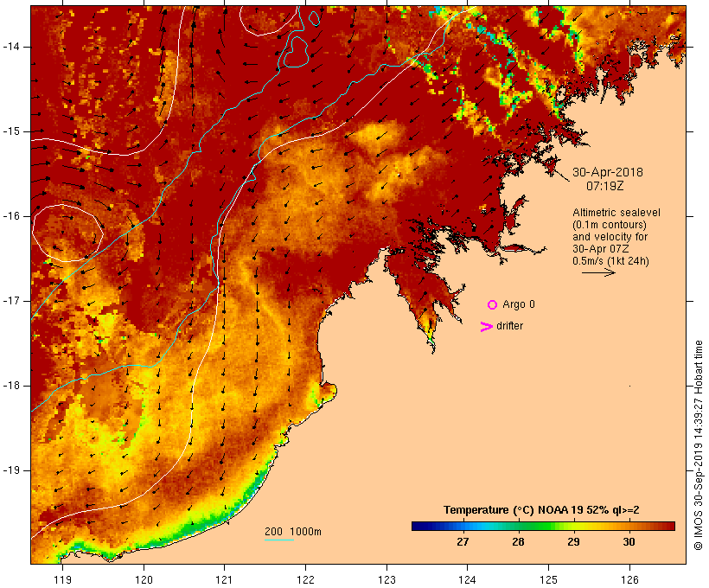Image resolution: width=709 pixels, height=588 pixels.
Task: Click the color bar value 27
Action: [463, 541]
